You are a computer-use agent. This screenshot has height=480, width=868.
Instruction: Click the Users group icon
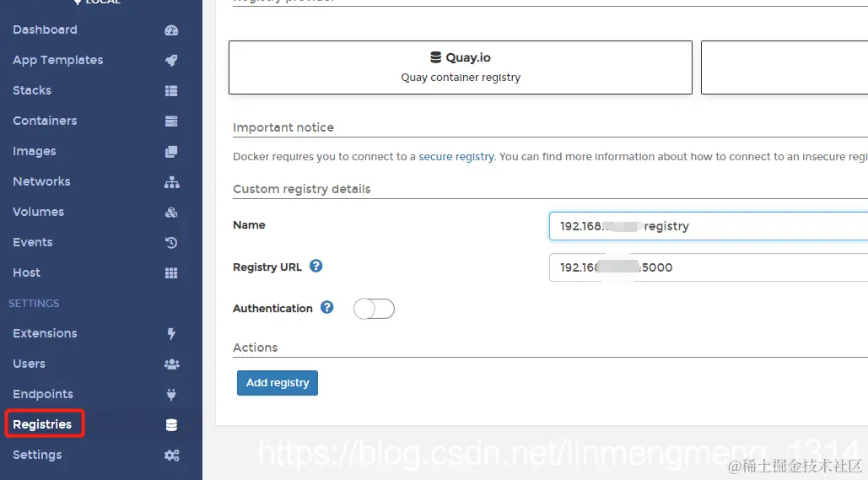pyautogui.click(x=171, y=364)
